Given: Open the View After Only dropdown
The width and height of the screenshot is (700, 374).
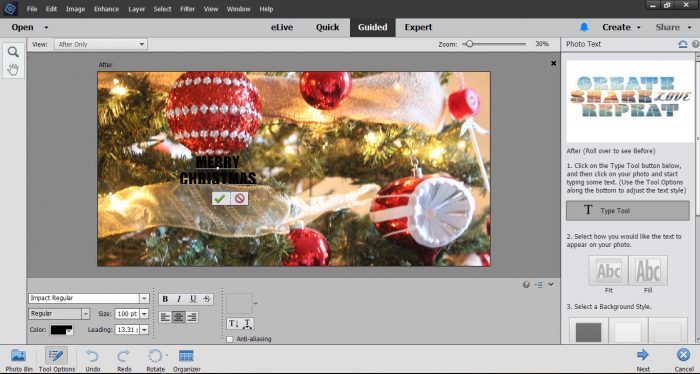Looking at the screenshot, I should tap(101, 44).
